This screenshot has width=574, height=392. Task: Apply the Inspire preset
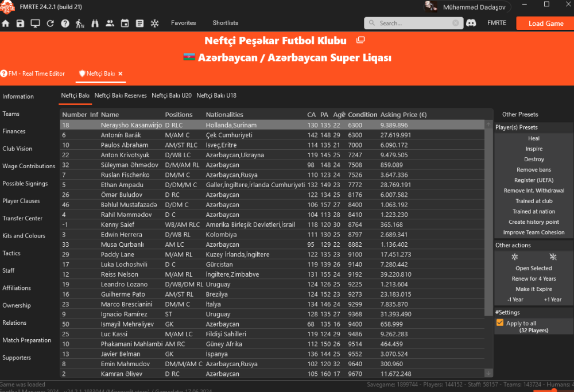[x=534, y=149]
